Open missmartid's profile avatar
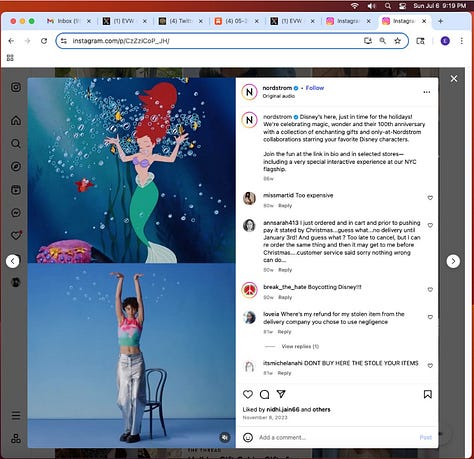 tap(249, 198)
